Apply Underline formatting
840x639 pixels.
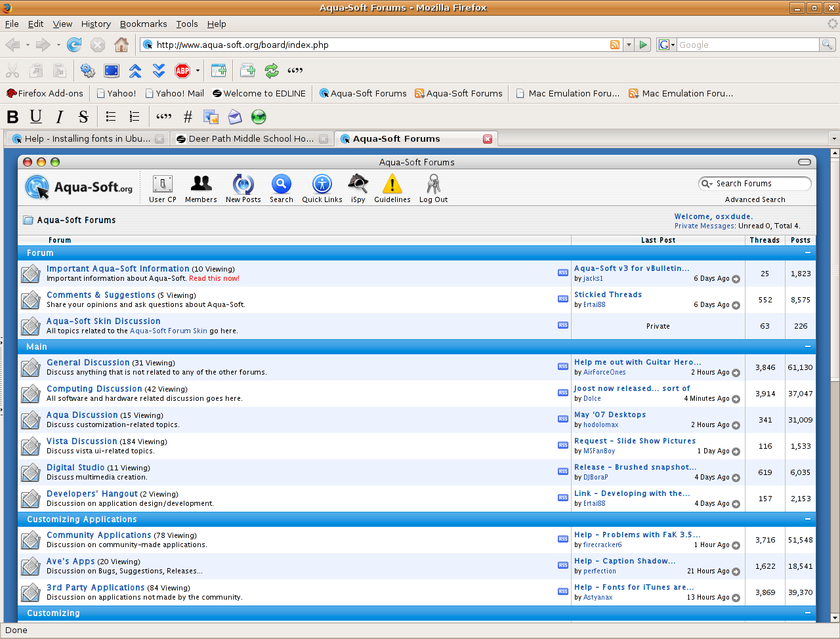(36, 117)
